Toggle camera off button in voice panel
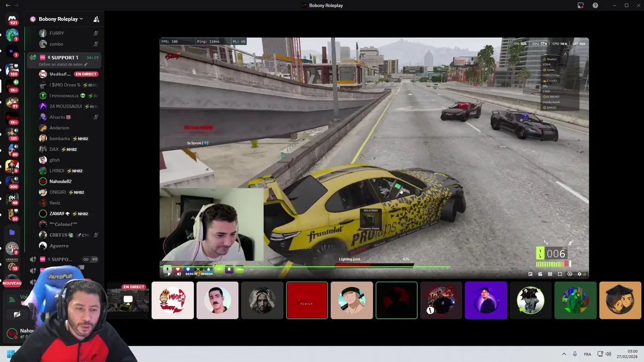The height and width of the screenshot is (362, 644). (x=17, y=315)
